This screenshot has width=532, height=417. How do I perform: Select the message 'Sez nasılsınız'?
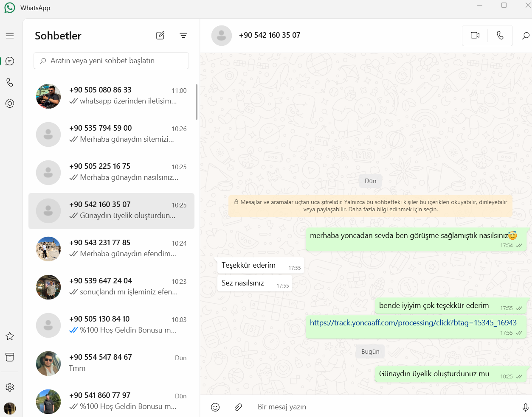pyautogui.click(x=255, y=283)
